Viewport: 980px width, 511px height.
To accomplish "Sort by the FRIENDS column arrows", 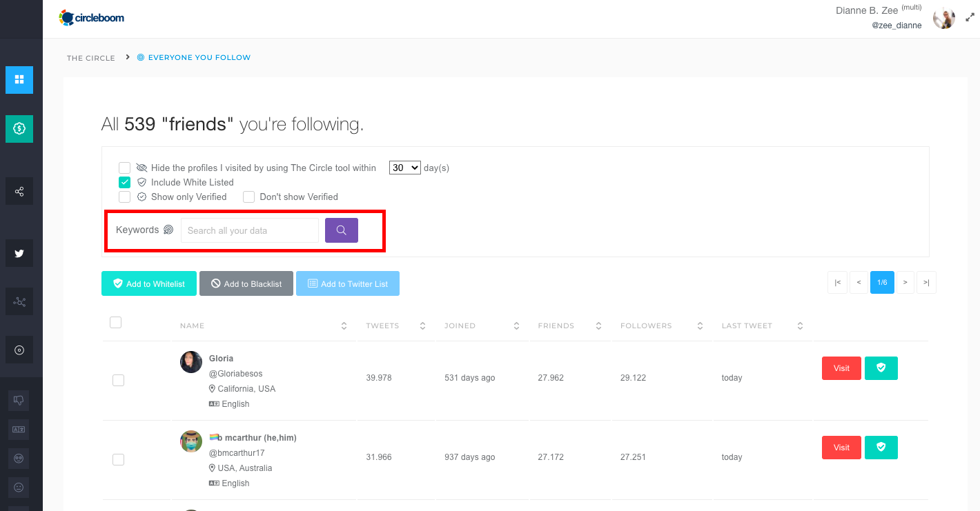I will tap(598, 325).
